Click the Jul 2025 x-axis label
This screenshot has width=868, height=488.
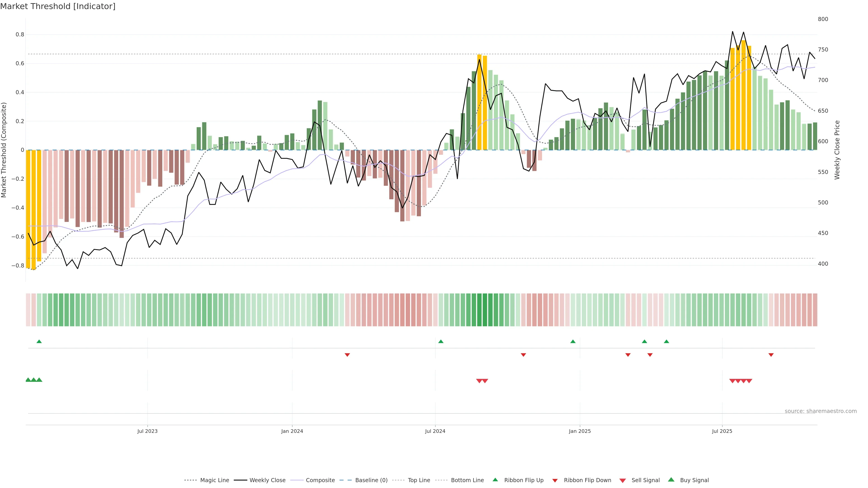coord(722,431)
